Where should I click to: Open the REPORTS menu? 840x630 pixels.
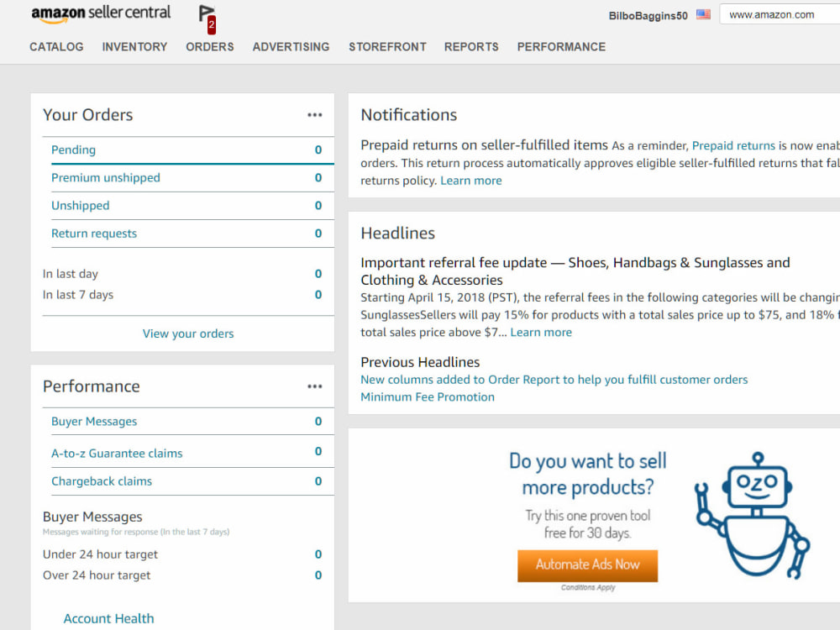point(471,47)
